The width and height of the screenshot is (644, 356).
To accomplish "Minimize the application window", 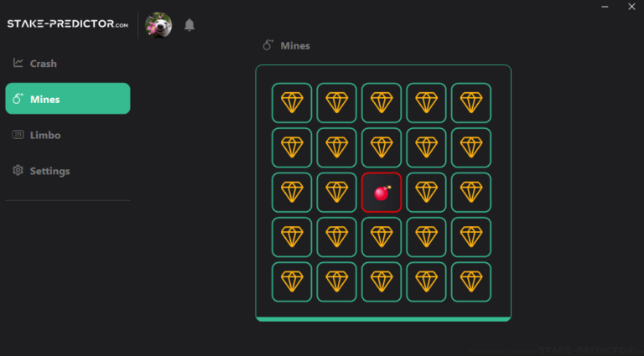I will [605, 7].
